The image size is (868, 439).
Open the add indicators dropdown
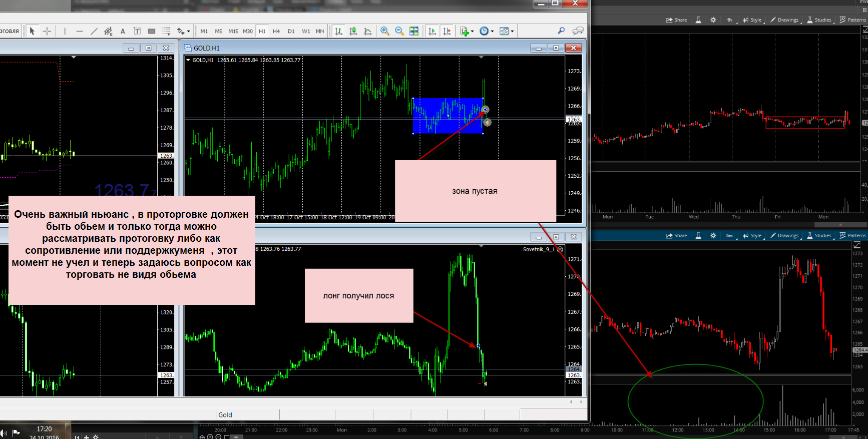[x=467, y=31]
